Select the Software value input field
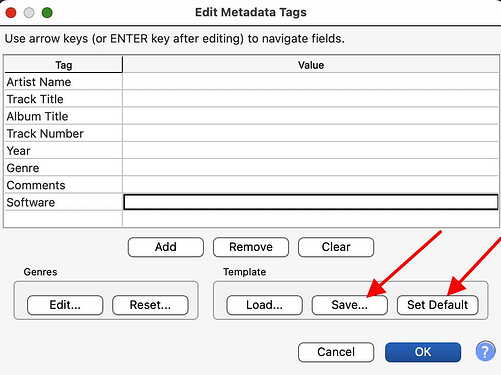The height and width of the screenshot is (375, 501). point(311,202)
